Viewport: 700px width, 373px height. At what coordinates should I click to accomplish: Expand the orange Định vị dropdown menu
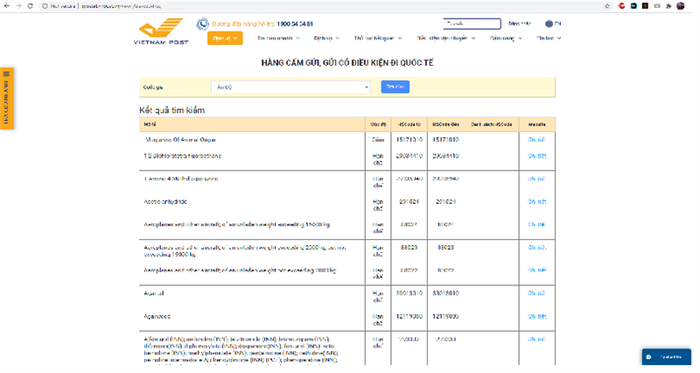click(225, 38)
